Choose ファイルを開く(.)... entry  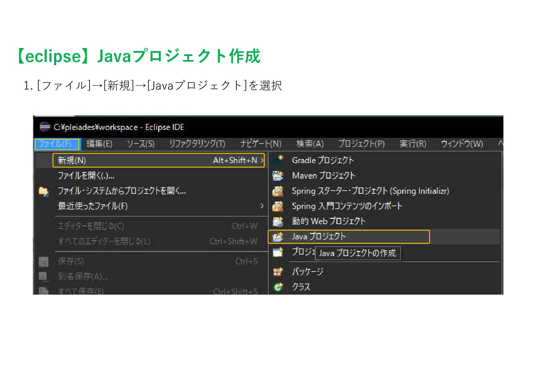tap(86, 176)
